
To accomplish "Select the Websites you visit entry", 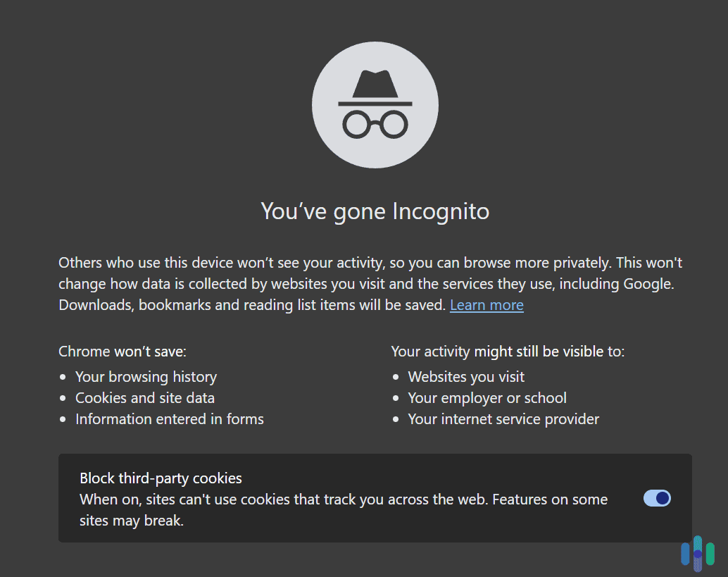I will (465, 377).
